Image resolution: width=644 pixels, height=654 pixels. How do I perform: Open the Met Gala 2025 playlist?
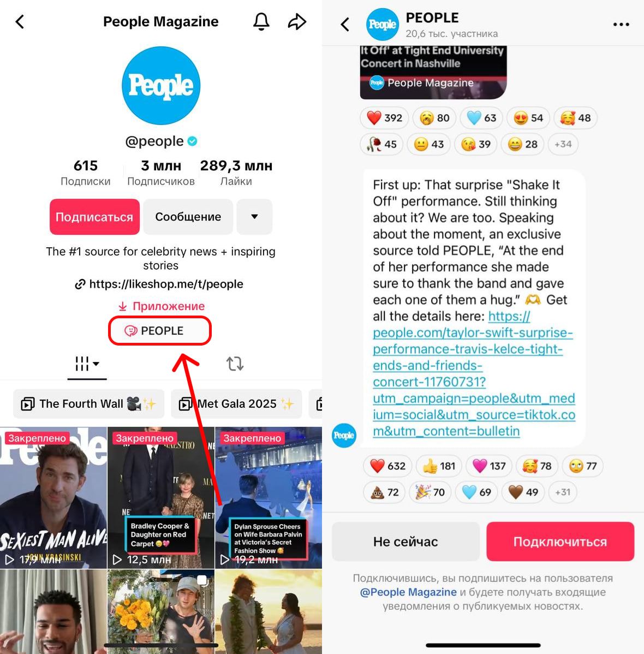point(236,404)
